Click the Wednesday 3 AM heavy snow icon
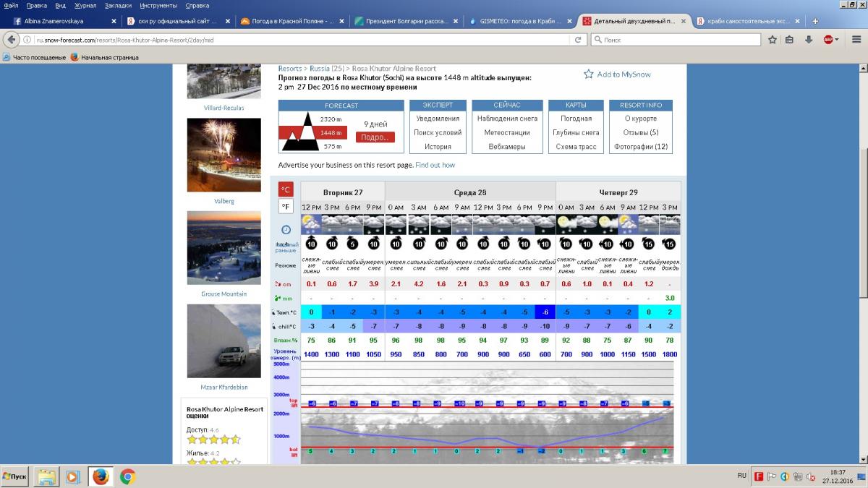The width and height of the screenshot is (868, 488). (418, 223)
